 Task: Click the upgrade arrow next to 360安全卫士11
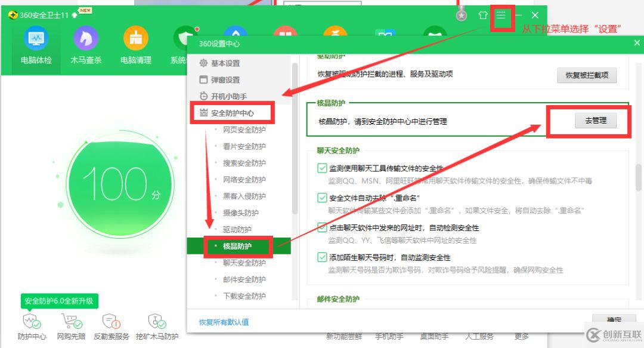[75, 15]
